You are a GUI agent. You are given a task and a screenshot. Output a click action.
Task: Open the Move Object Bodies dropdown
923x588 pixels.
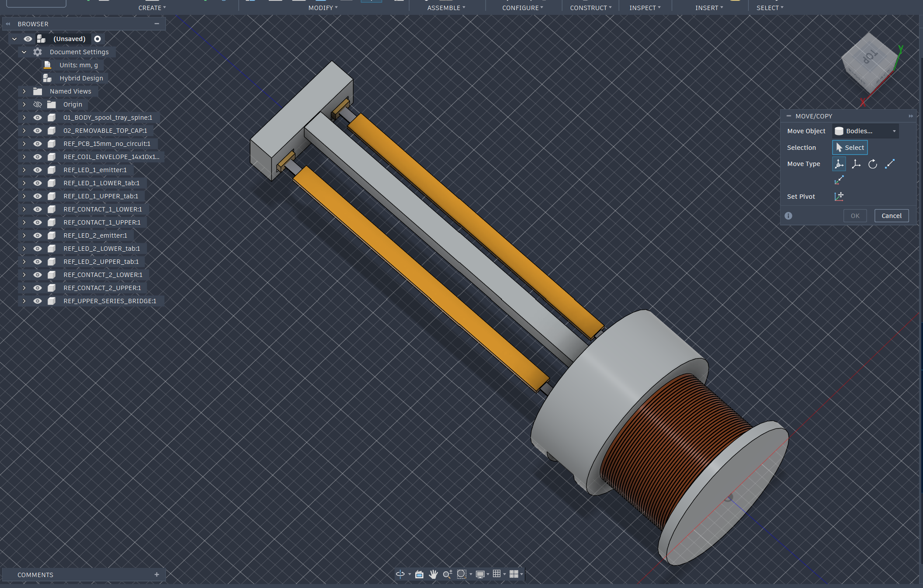point(865,131)
